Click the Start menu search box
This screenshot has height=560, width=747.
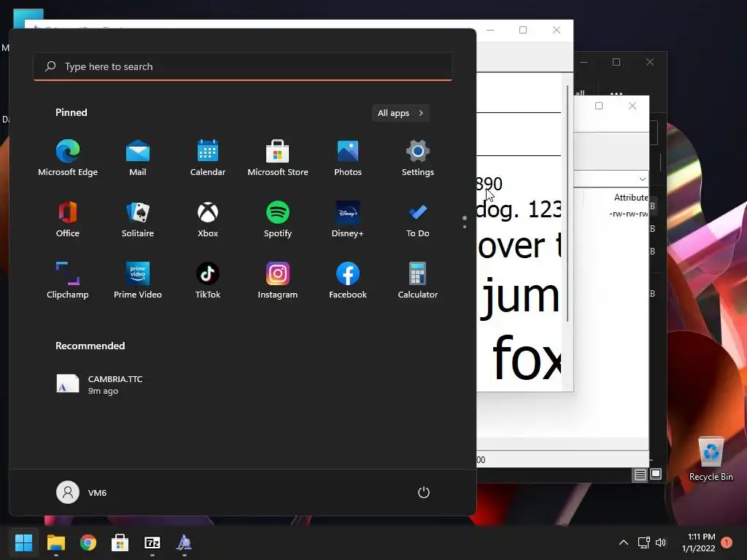point(243,66)
